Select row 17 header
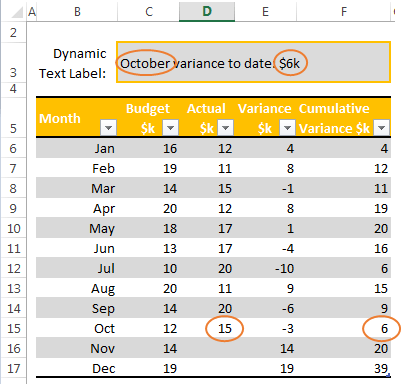This screenshot has height=384, width=401. pos(13,368)
